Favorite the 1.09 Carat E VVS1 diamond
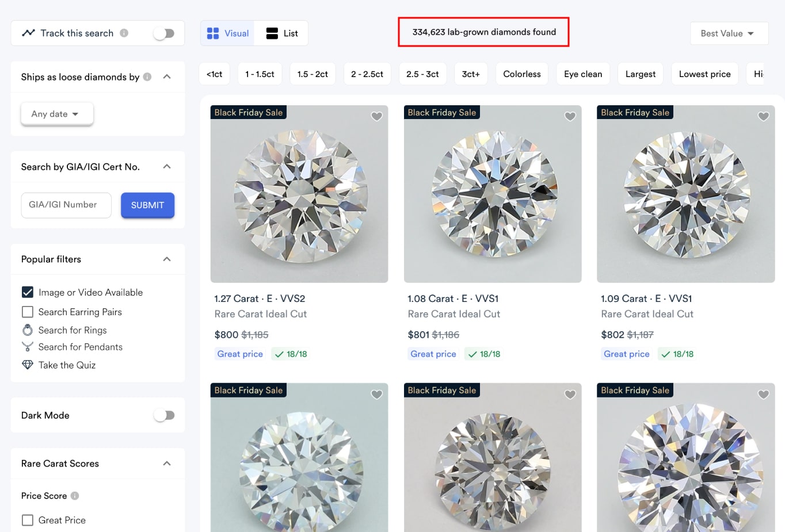 pos(763,117)
